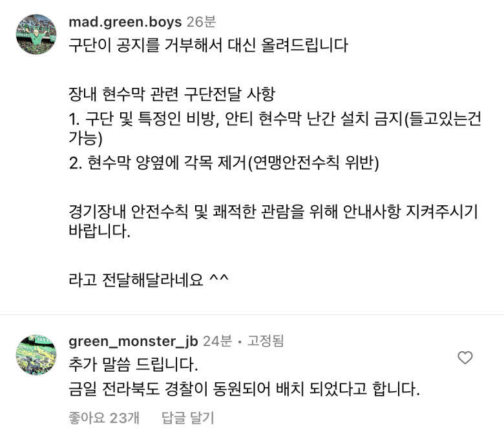Like the pinned green_monster_jb comment with heart
The height and width of the screenshot is (448, 504).
point(465,358)
